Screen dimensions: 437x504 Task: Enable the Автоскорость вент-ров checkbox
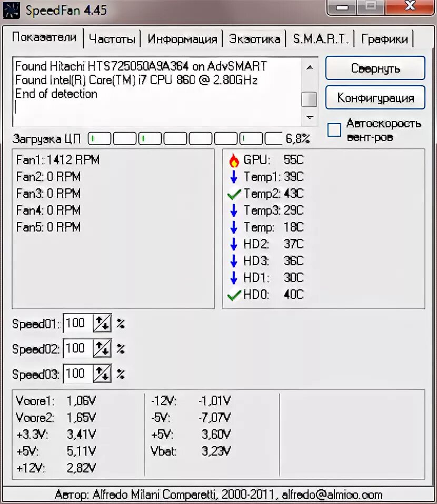point(334,130)
